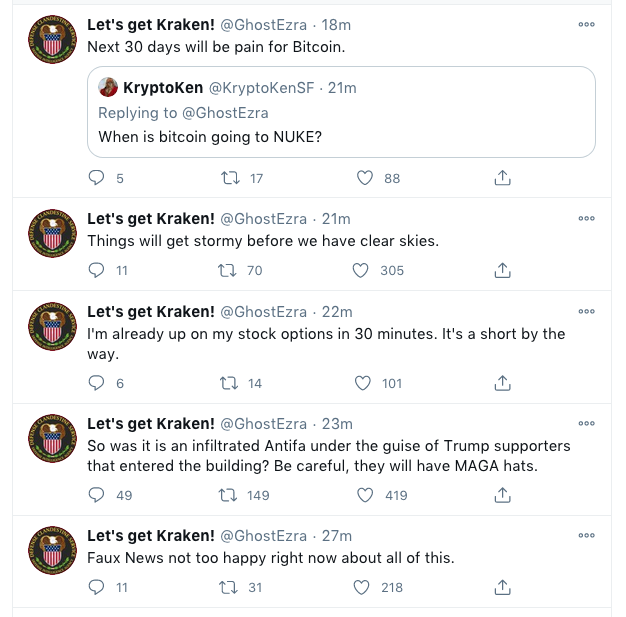Share the Antifa MAGA hats tweet
Image resolution: width=626 pixels, height=617 pixels.
(x=503, y=495)
